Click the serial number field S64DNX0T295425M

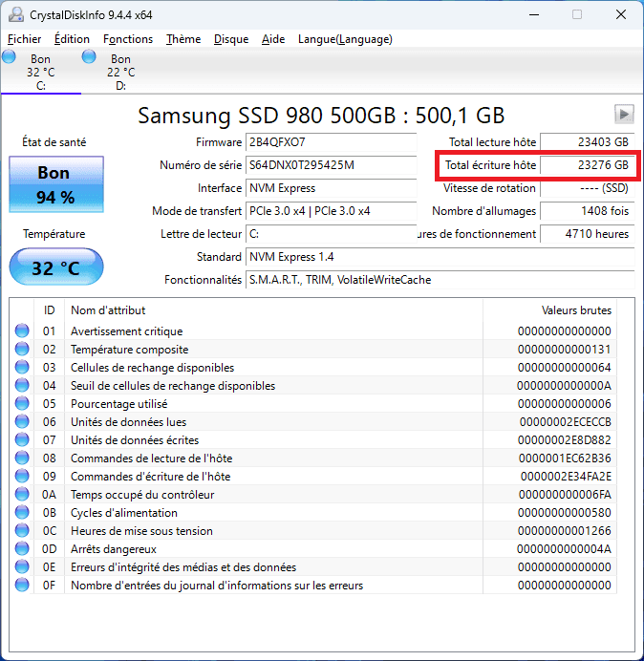coord(331,165)
